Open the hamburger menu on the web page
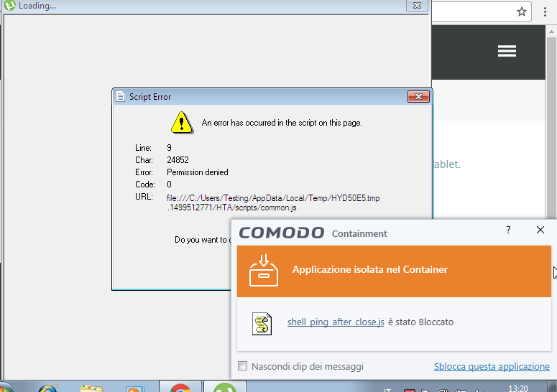This screenshot has height=392, width=557. (x=507, y=51)
